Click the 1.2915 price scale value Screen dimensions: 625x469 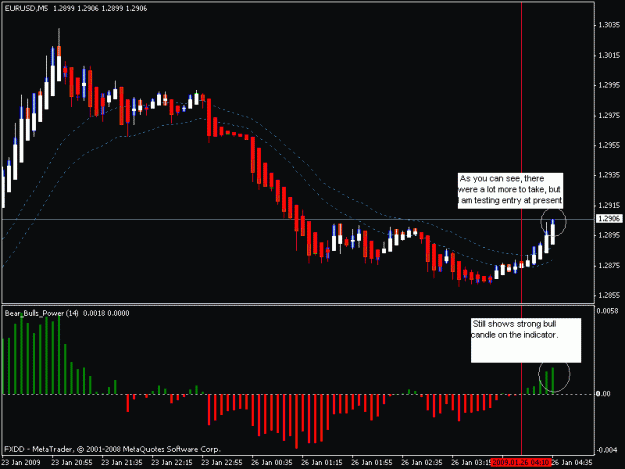pyautogui.click(x=609, y=205)
